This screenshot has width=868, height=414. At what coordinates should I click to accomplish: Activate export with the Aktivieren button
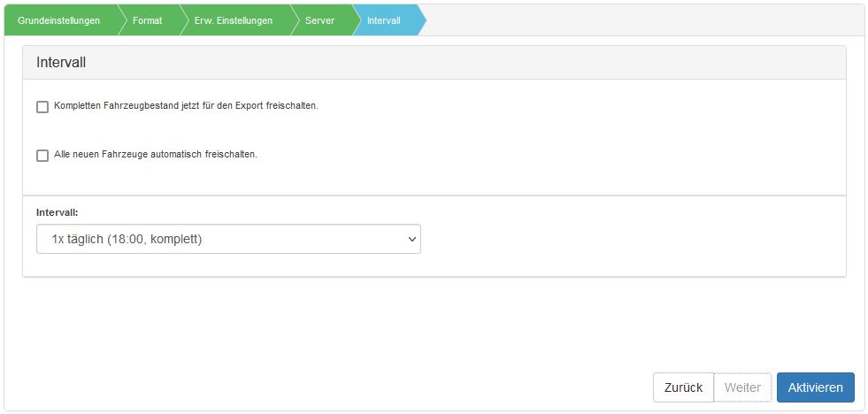pos(816,387)
